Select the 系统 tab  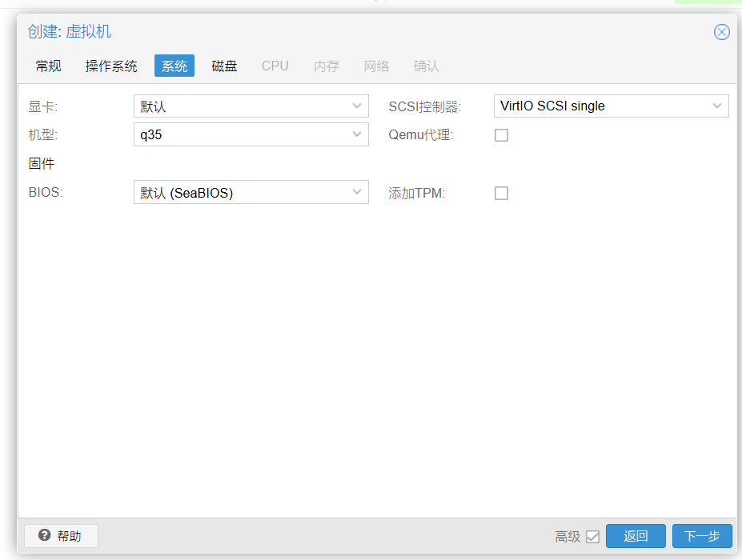click(x=174, y=66)
